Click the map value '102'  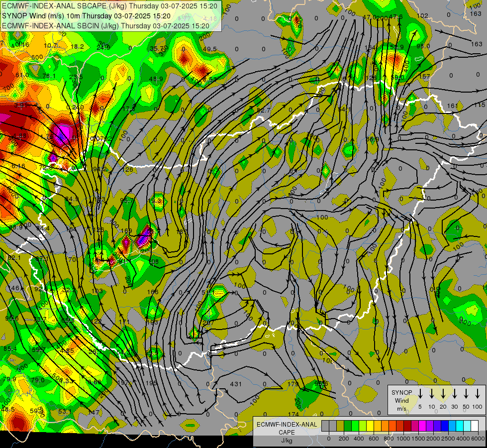point(422,15)
